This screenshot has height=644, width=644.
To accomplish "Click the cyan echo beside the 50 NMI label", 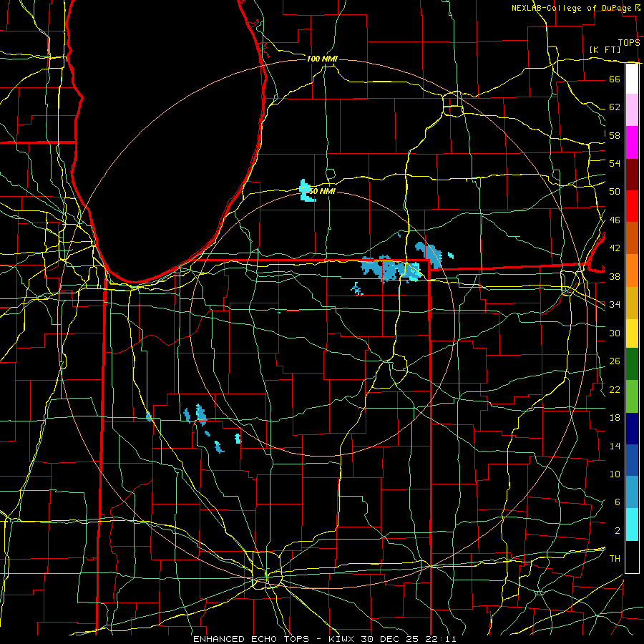I will click(x=306, y=191).
